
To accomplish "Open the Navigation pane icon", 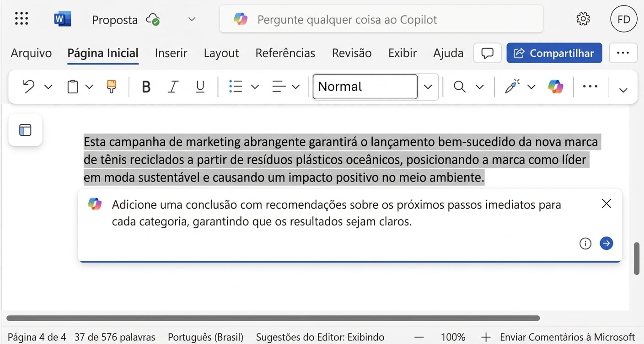I will pyautogui.click(x=25, y=130).
